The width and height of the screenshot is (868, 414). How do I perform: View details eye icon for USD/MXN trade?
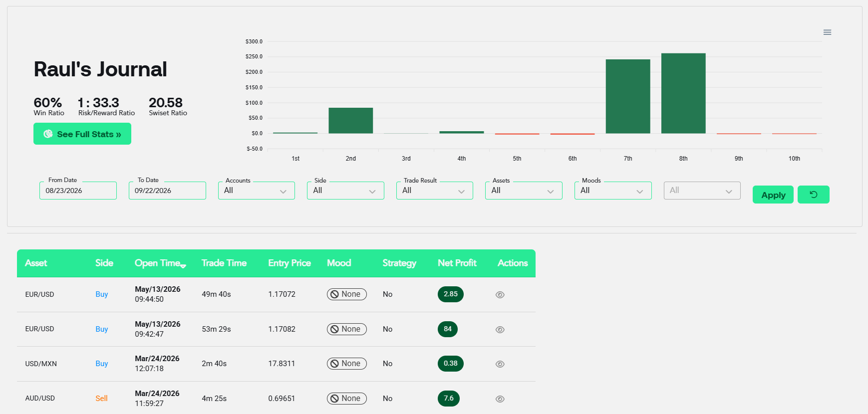pyautogui.click(x=500, y=364)
